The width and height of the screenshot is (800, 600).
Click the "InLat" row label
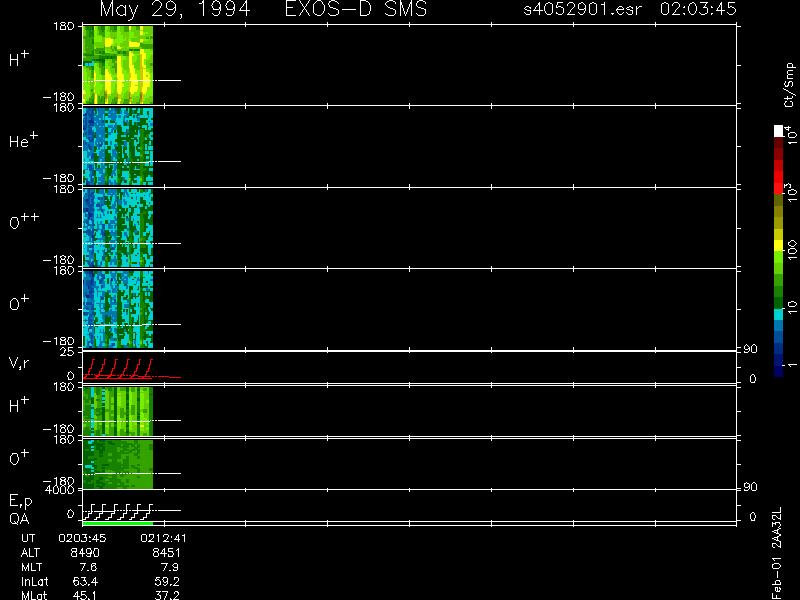[35, 581]
